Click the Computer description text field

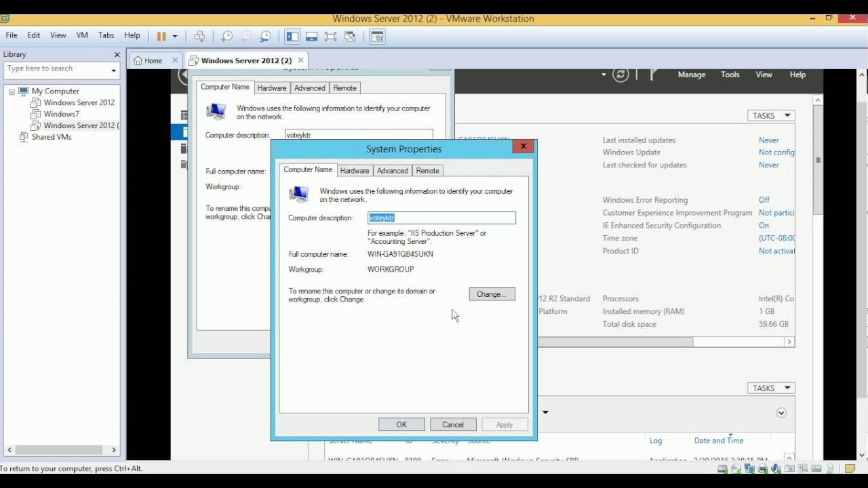click(441, 218)
